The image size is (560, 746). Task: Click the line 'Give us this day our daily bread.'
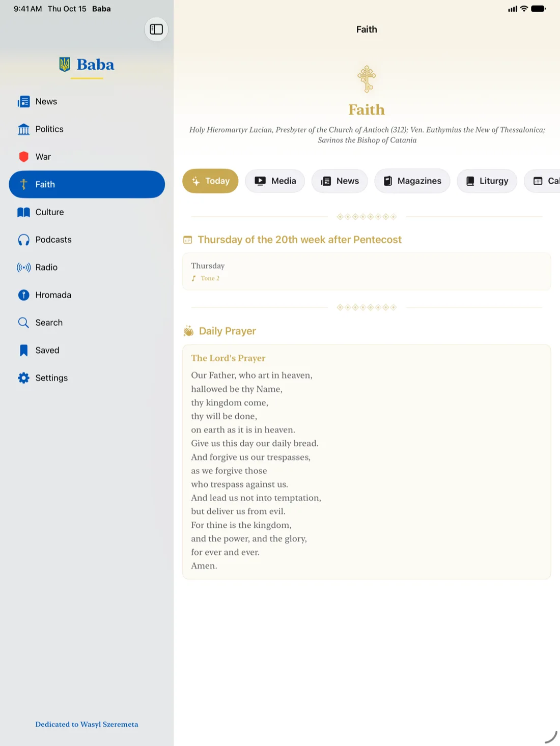click(x=255, y=443)
